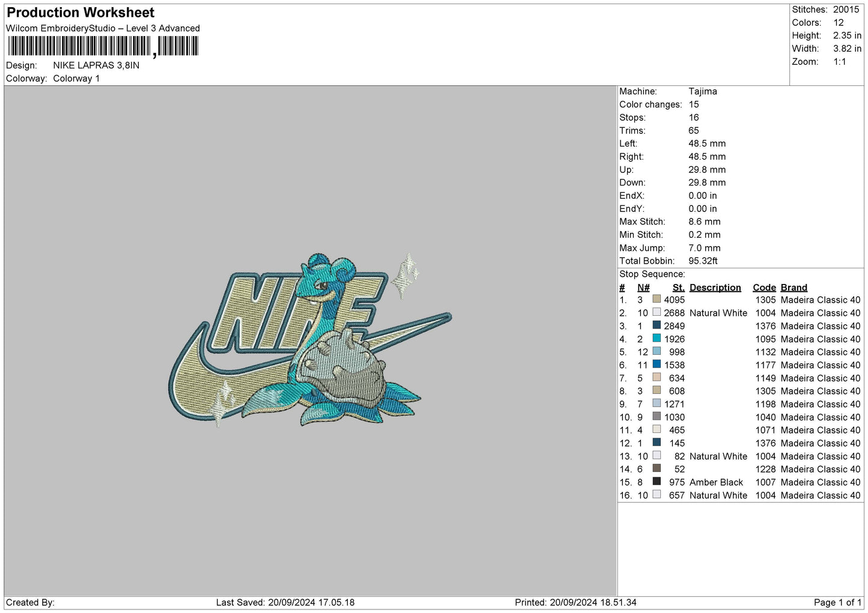Click 'Natural White' in stop row 13
Viewport: 868px width, 613px height.
point(718,456)
